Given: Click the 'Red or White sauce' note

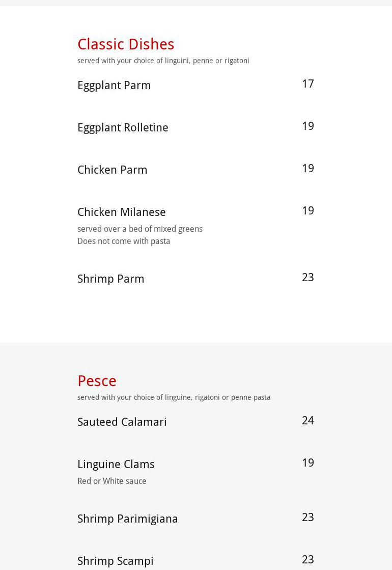Looking at the screenshot, I should (x=111, y=481).
